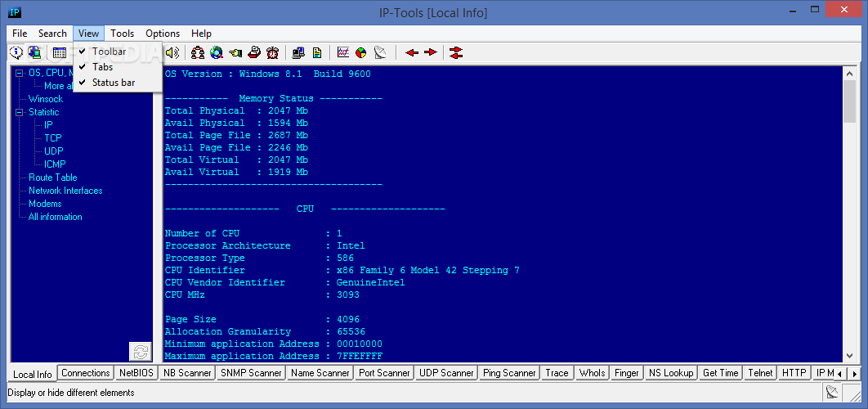Screen dimensions: 868x409
Task: Switch to the WhoIs tab
Action: tap(593, 373)
